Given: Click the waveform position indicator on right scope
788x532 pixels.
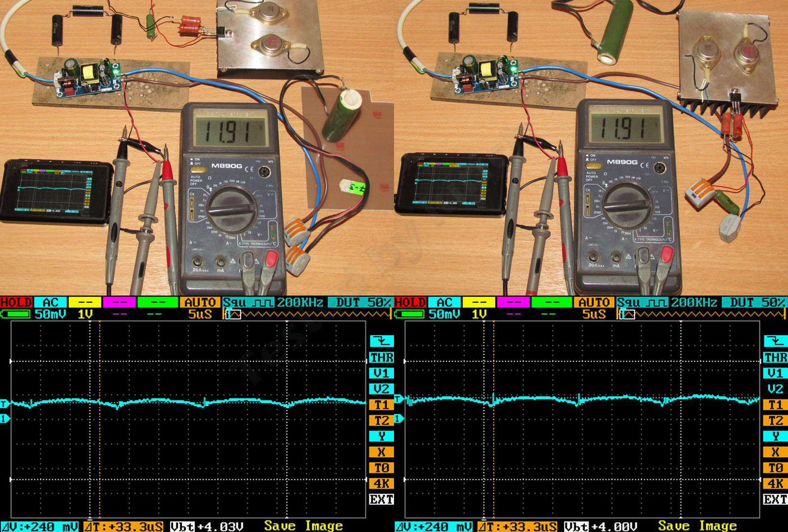Looking at the screenshot, I should coord(627,314).
